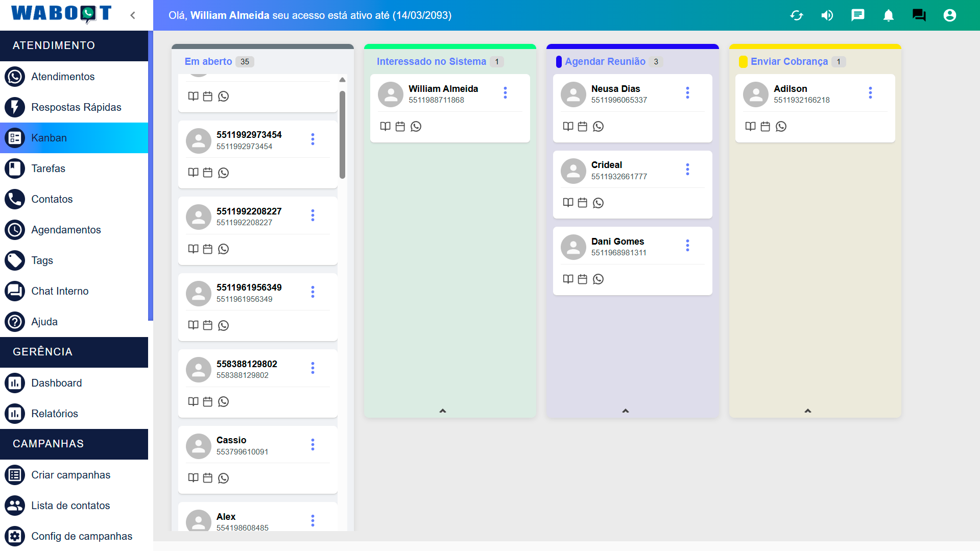Viewport: 980px width, 551px height.
Task: Open Atendimentos in the sidebar
Action: 63,77
